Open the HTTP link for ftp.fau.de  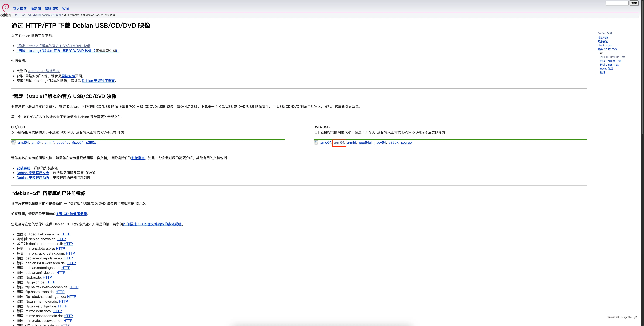click(47, 277)
